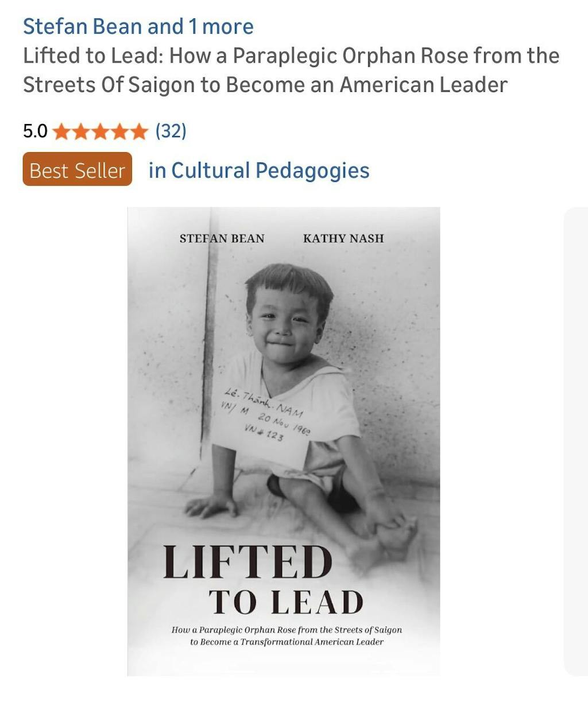Viewport: 588px width, 702px height.
Task: Click KATHY NASH name on the cover
Action: pos(343,238)
